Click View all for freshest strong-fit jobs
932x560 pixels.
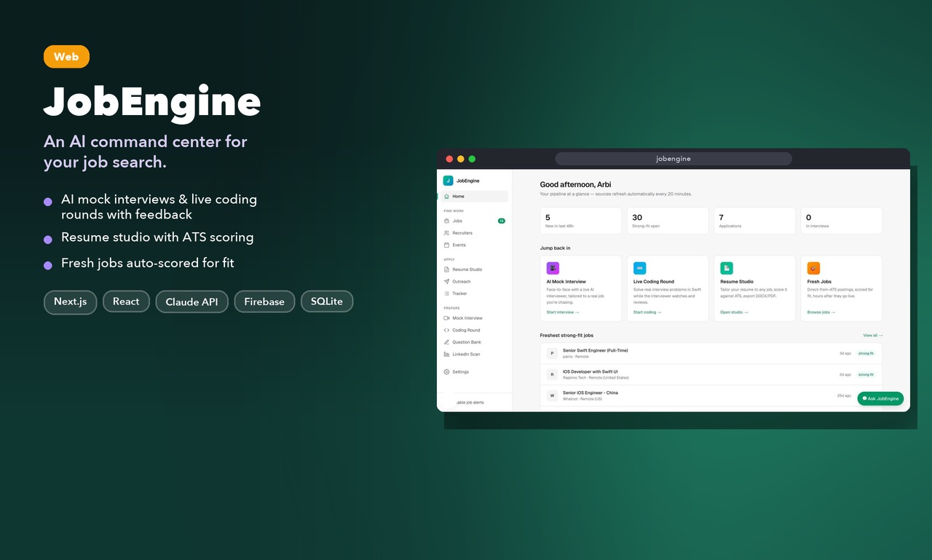[x=872, y=336]
